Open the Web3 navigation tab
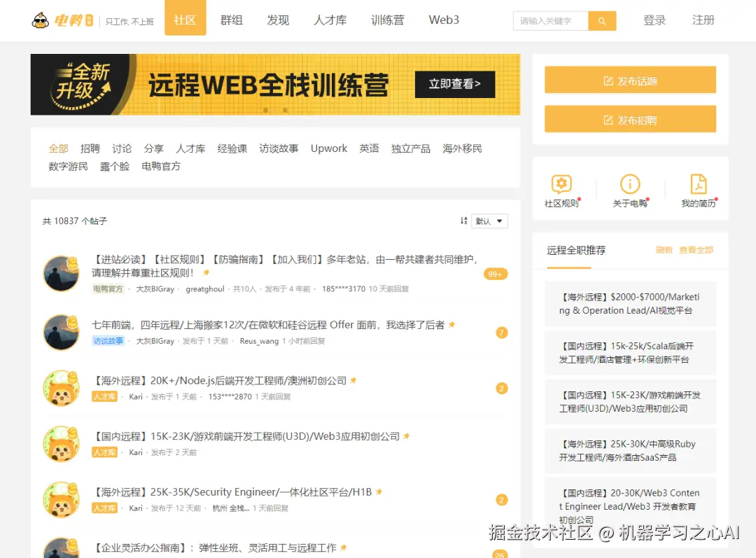 pyautogui.click(x=443, y=20)
